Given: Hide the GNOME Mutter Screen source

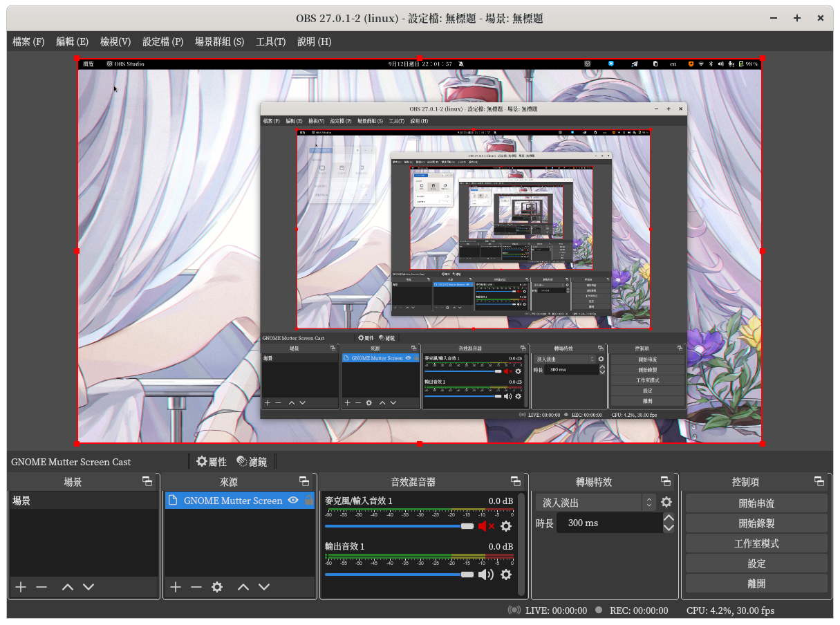Looking at the screenshot, I should (294, 501).
